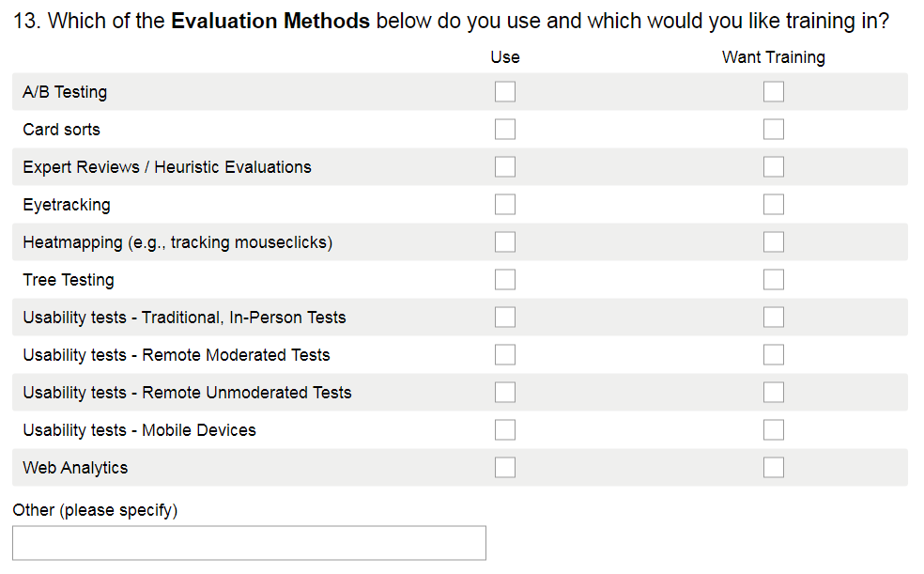Mark Use checkbox for Eyetracking
Viewport: 924px width, 574px height.
coord(505,205)
